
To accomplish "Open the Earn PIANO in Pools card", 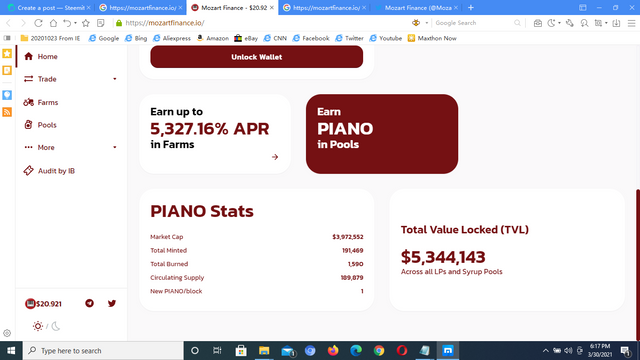I will point(382,134).
